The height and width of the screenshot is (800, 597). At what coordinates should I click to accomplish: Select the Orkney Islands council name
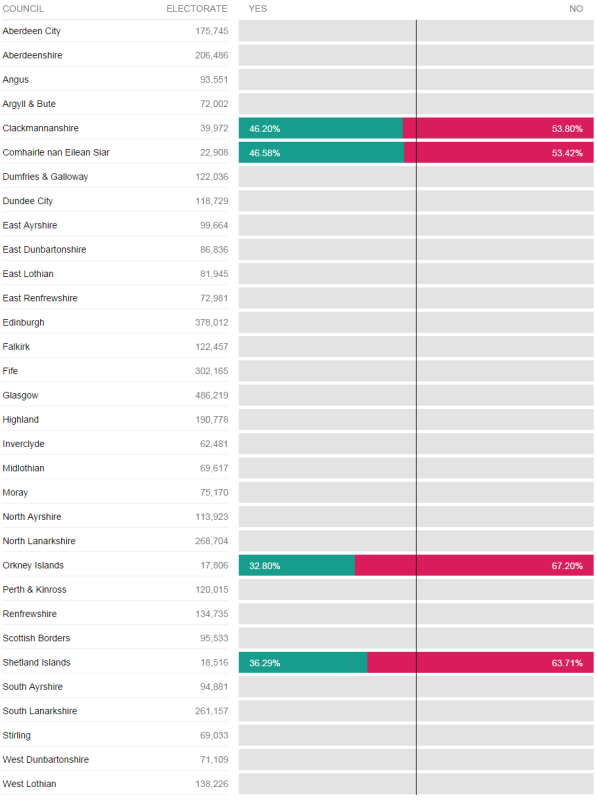33,565
